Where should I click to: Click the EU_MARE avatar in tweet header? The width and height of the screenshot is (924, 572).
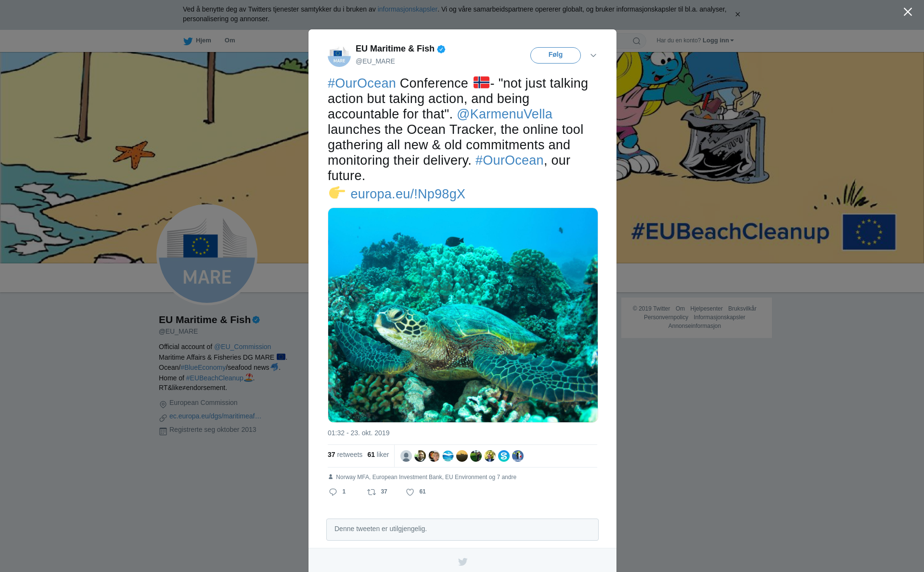click(x=339, y=55)
